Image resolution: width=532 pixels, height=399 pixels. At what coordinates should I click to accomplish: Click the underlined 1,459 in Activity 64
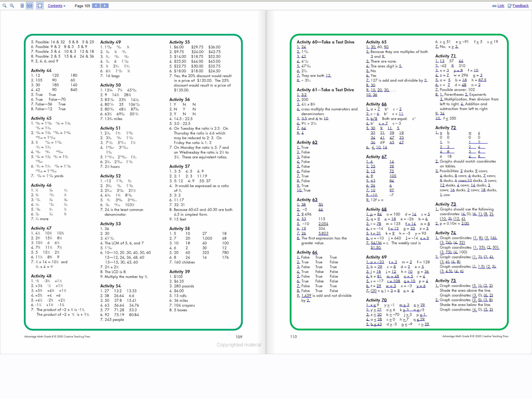306,296
